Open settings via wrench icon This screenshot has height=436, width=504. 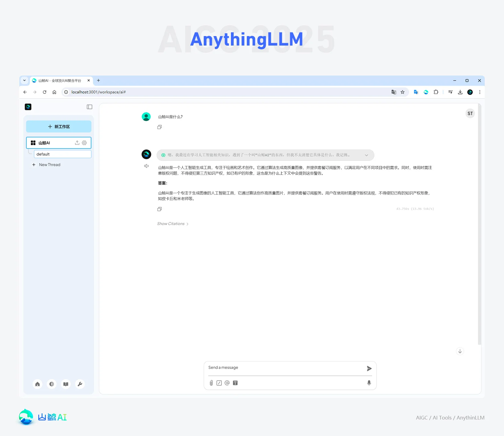coord(80,384)
